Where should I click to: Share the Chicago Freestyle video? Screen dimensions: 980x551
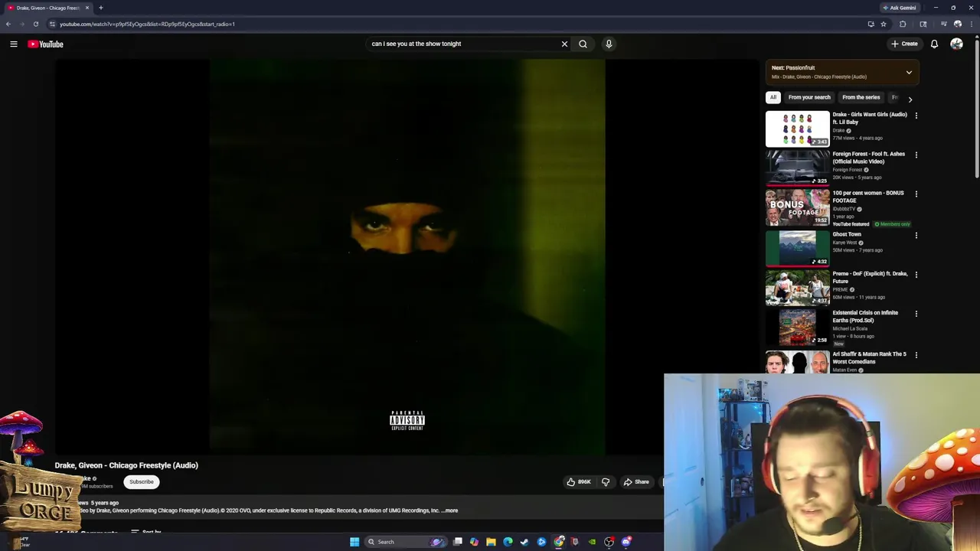636,482
